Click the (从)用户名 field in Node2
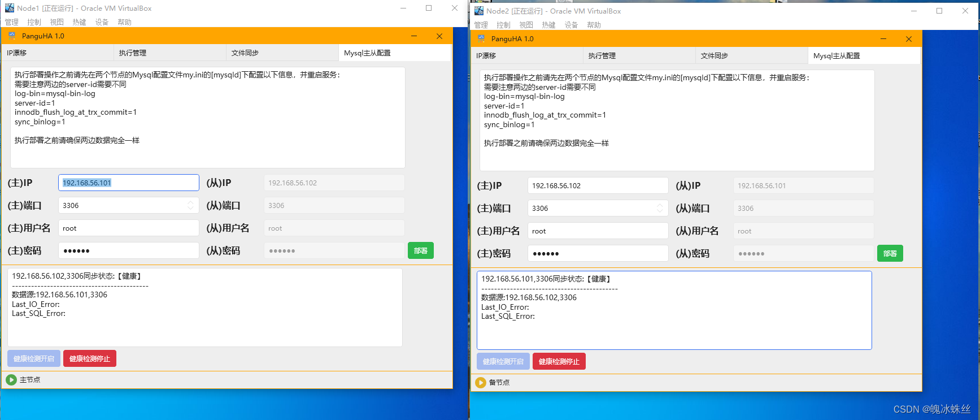980x420 pixels. pos(804,231)
